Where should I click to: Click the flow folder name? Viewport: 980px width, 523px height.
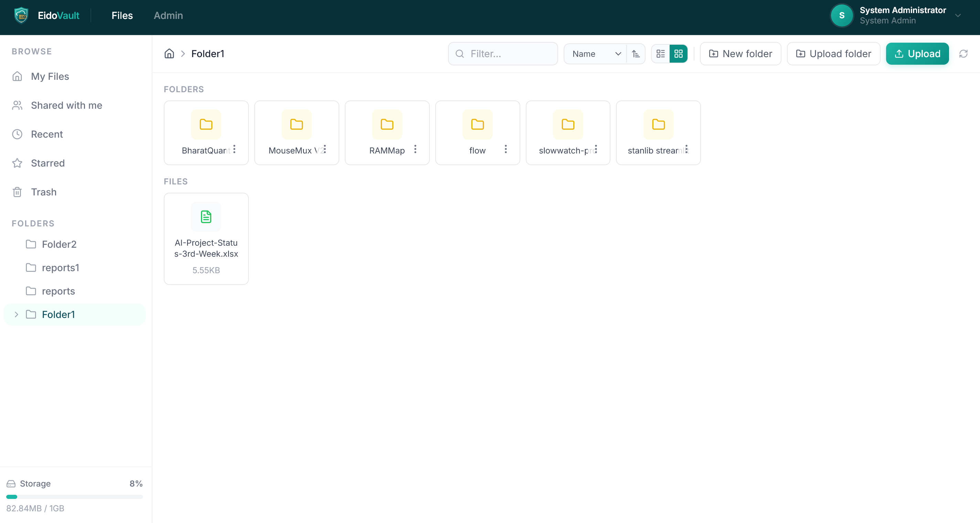tap(478, 151)
